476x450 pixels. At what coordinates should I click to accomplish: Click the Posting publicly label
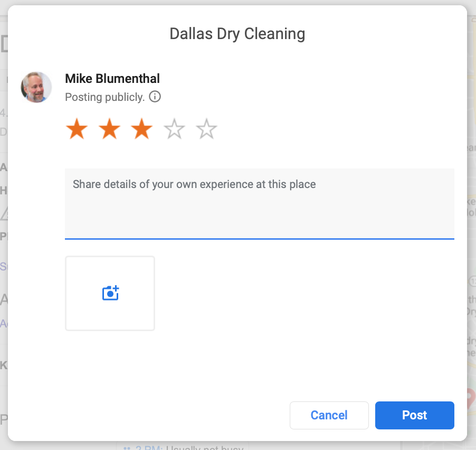tap(104, 97)
